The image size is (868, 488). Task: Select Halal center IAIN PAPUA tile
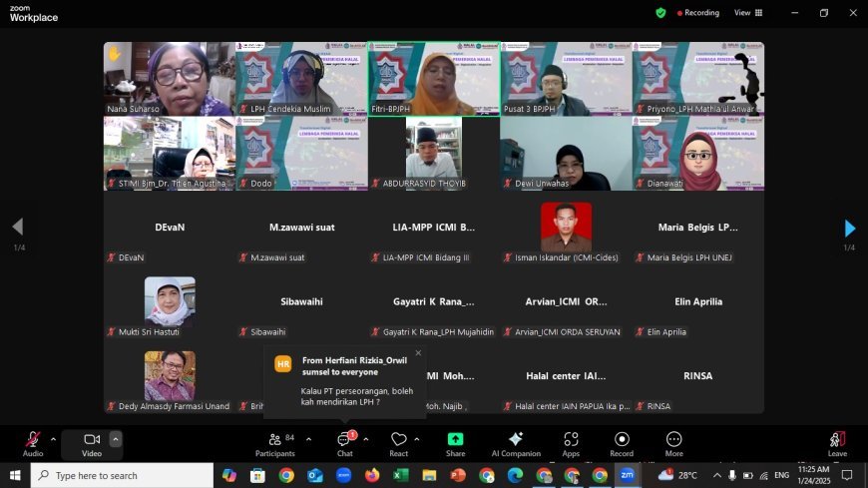567,376
